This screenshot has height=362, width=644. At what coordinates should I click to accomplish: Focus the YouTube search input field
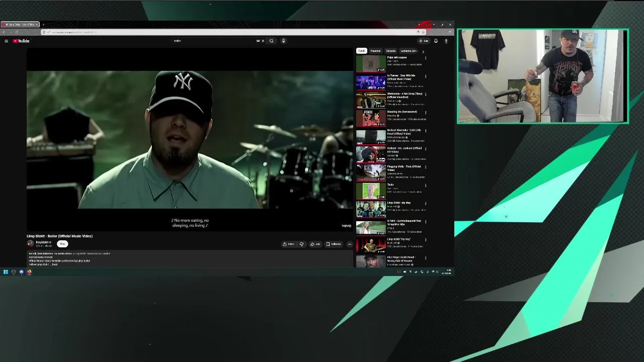tap(214, 41)
